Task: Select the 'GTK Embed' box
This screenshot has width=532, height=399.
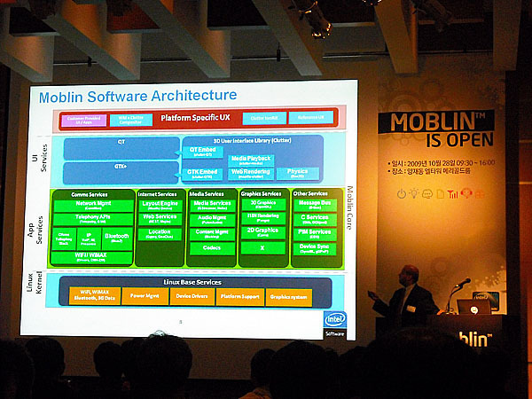Action: pyautogui.click(x=202, y=174)
